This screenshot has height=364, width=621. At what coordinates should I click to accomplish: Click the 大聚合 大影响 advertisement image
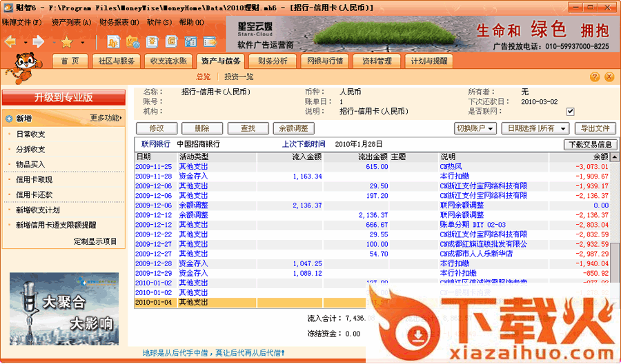point(64,309)
